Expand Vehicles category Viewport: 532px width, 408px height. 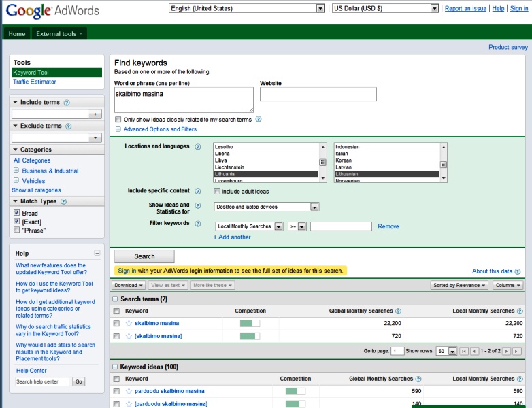tap(16, 180)
